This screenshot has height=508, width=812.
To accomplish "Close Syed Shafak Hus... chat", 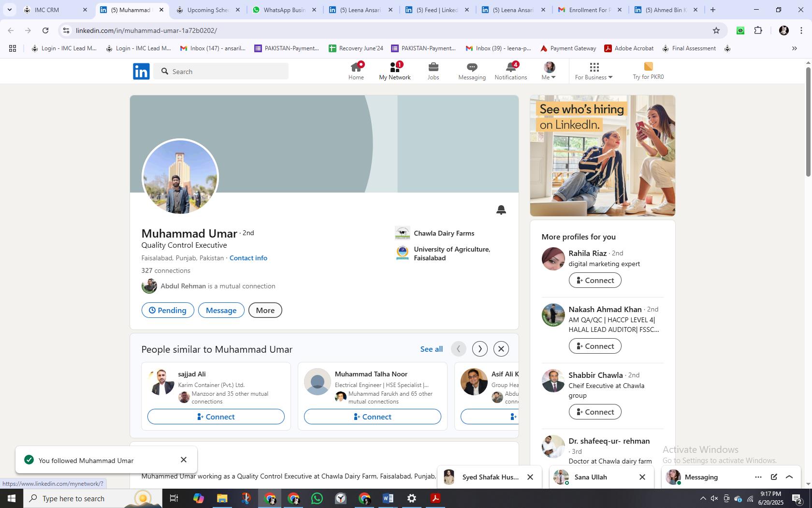I will click(x=530, y=477).
